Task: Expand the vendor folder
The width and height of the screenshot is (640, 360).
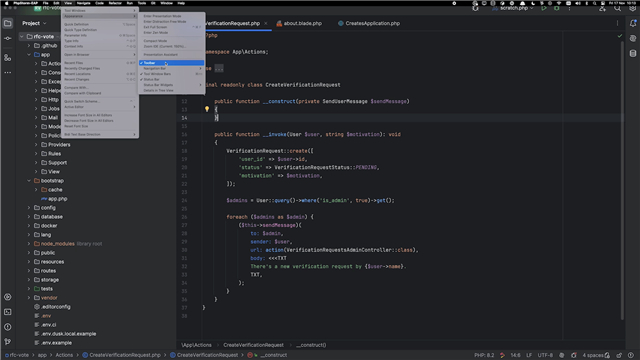Action: (x=29, y=298)
